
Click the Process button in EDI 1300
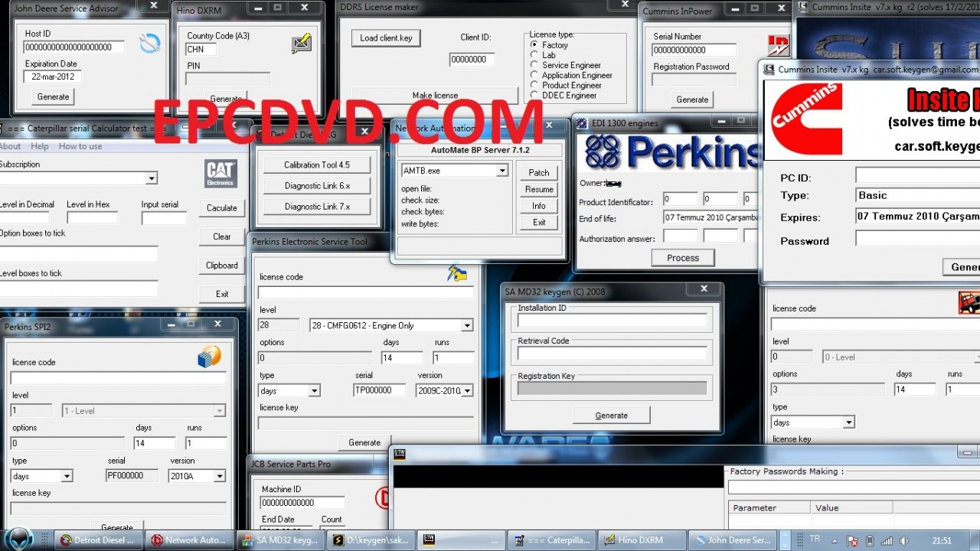pyautogui.click(x=683, y=258)
